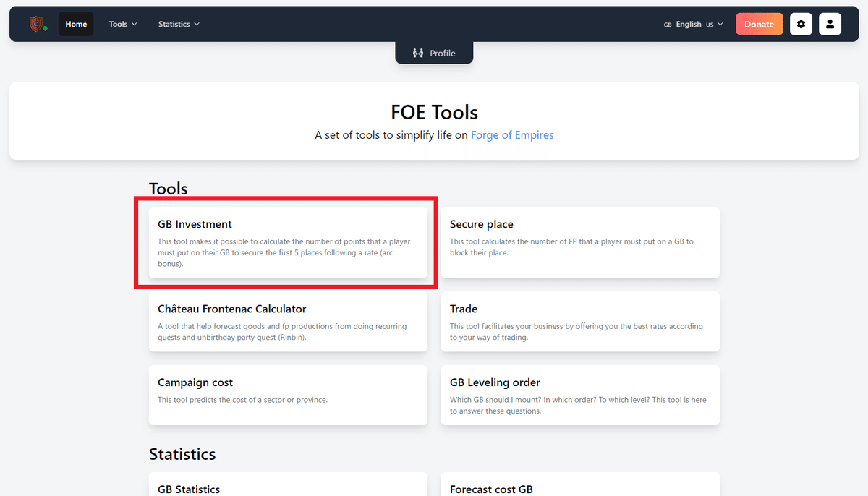This screenshot has width=868, height=496.
Task: Open the GB Leveling order card
Action: [x=579, y=395]
